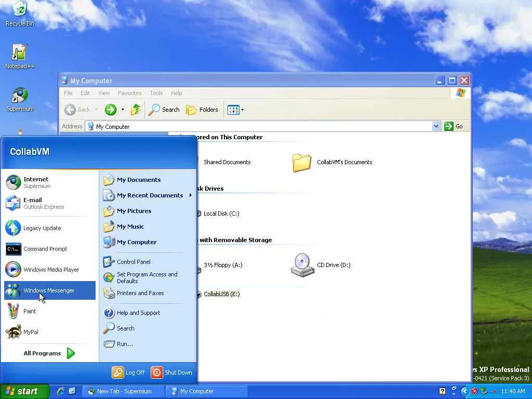Image resolution: width=532 pixels, height=399 pixels.
Task: Toggle the Folders pane button
Action: [x=202, y=110]
